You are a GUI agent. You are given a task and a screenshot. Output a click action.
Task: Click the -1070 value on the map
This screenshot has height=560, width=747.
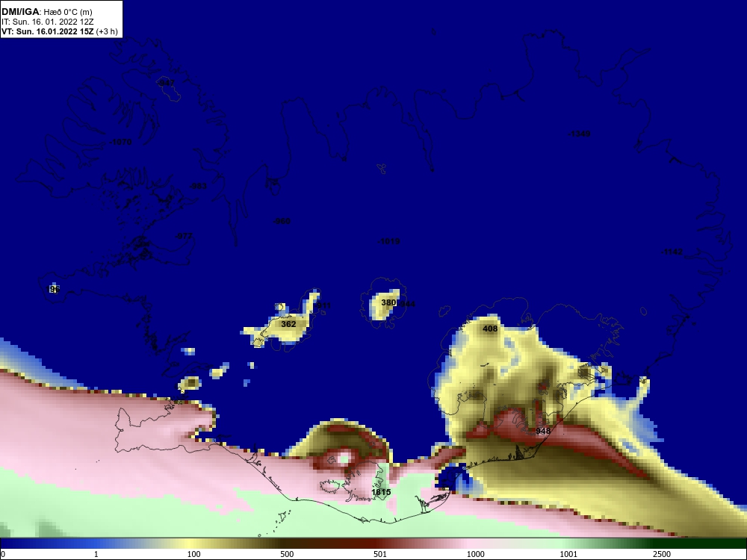pyautogui.click(x=120, y=142)
